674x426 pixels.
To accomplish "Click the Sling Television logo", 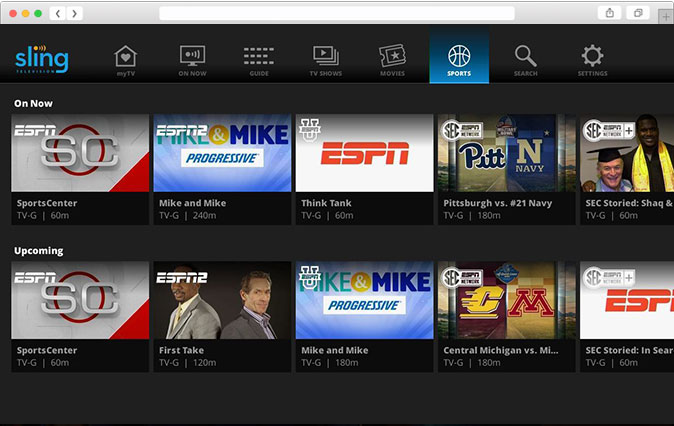I will pyautogui.click(x=42, y=59).
